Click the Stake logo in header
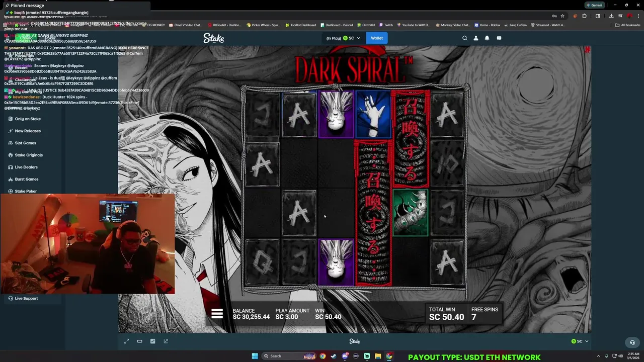 tap(214, 38)
